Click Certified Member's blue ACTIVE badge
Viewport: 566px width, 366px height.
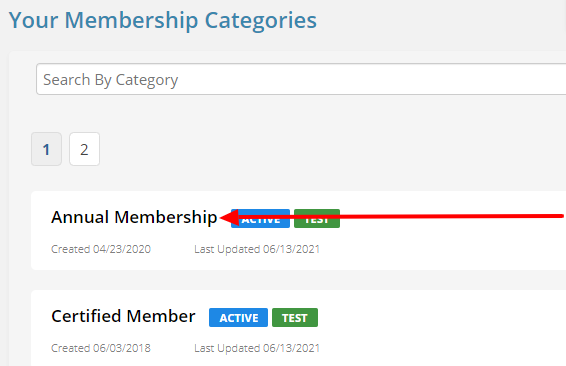point(238,318)
